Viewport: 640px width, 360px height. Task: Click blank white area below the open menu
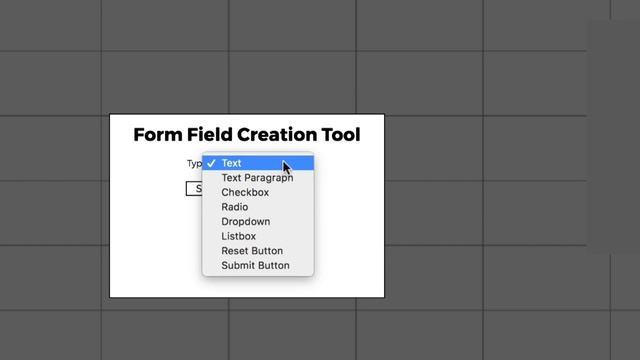(x=258, y=287)
